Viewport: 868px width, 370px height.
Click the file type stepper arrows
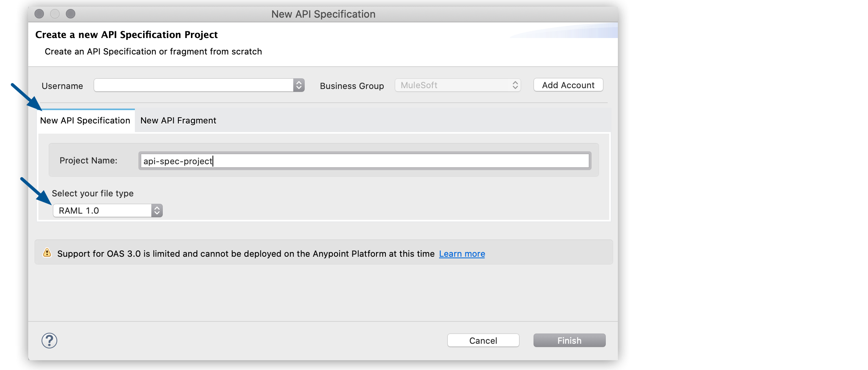(157, 210)
